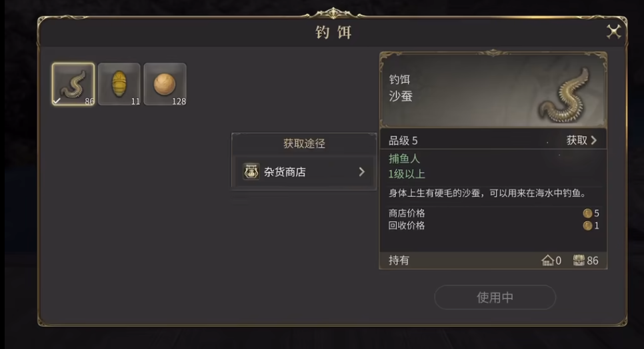Click the house storage icon in 持有 row
Screen dimensions: 644x349
(x=547, y=260)
